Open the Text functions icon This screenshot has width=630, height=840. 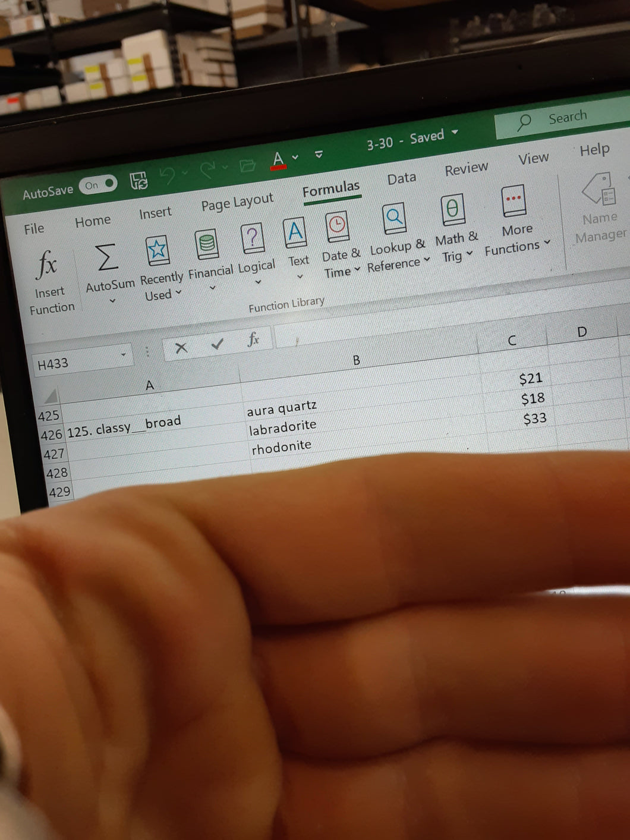coord(295,232)
